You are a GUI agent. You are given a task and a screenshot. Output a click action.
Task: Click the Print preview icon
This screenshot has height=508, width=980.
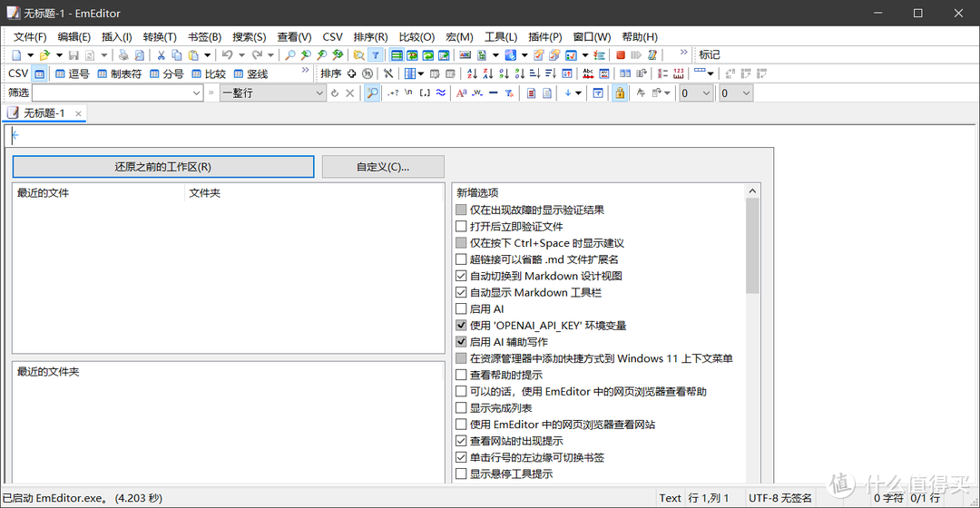140,55
